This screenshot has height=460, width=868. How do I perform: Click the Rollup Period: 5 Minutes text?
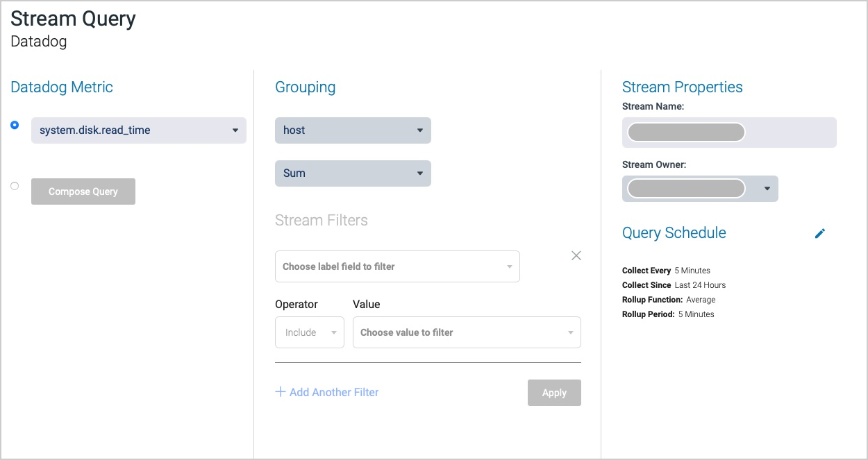pyautogui.click(x=668, y=314)
